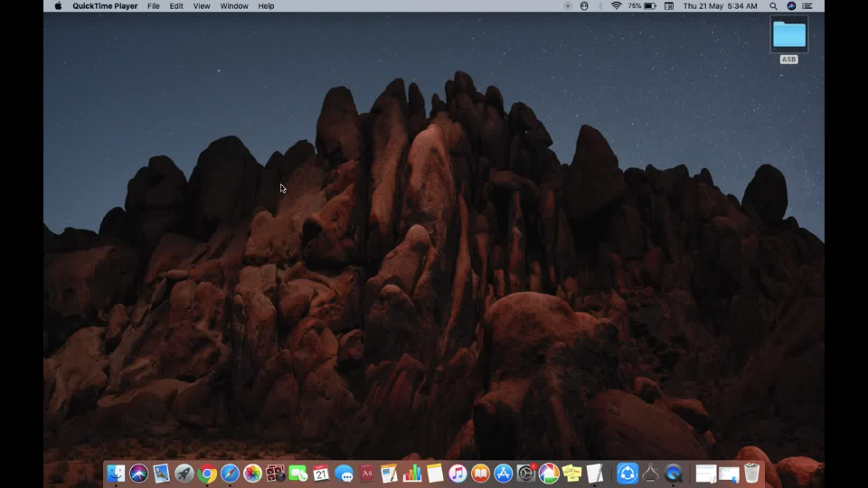Open Notification Center from menu bar
The height and width of the screenshot is (488, 868).
[x=807, y=6]
